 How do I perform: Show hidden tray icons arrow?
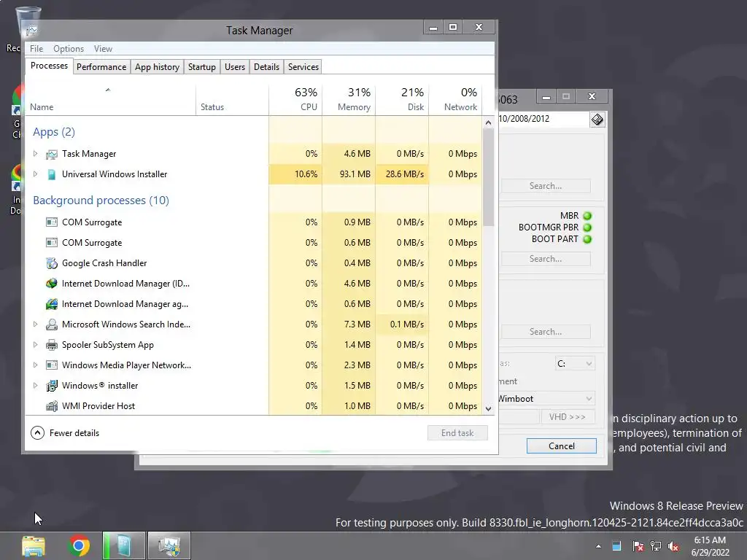click(x=598, y=546)
